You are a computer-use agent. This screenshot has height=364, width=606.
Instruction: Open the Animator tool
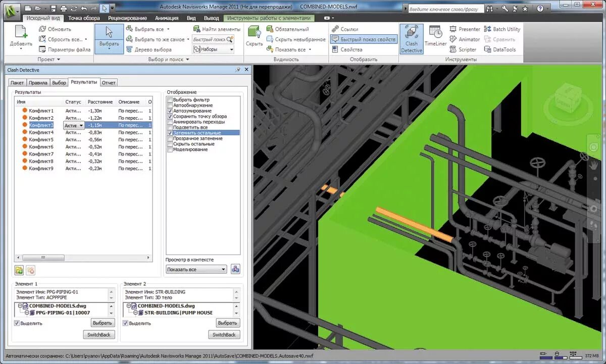pyautogui.click(x=464, y=39)
